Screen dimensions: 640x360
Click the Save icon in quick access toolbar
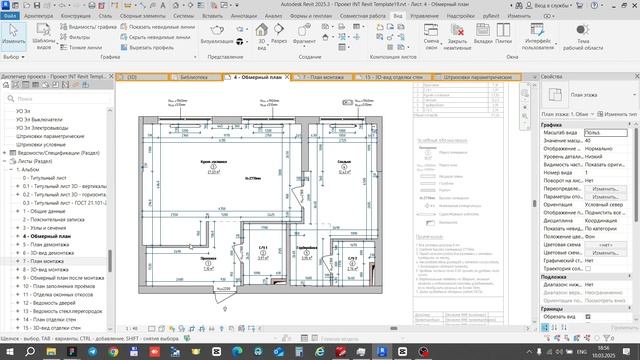click(37, 5)
